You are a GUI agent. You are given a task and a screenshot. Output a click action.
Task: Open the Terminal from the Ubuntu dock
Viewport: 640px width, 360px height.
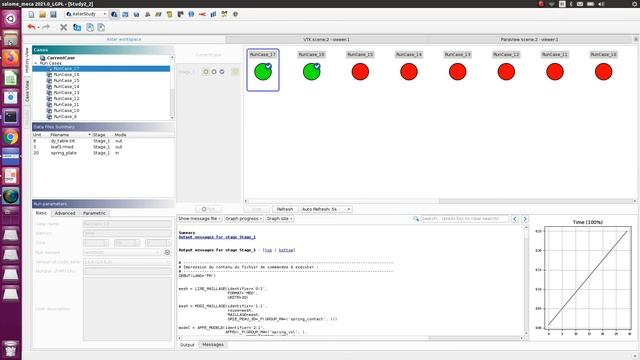click(x=11, y=117)
